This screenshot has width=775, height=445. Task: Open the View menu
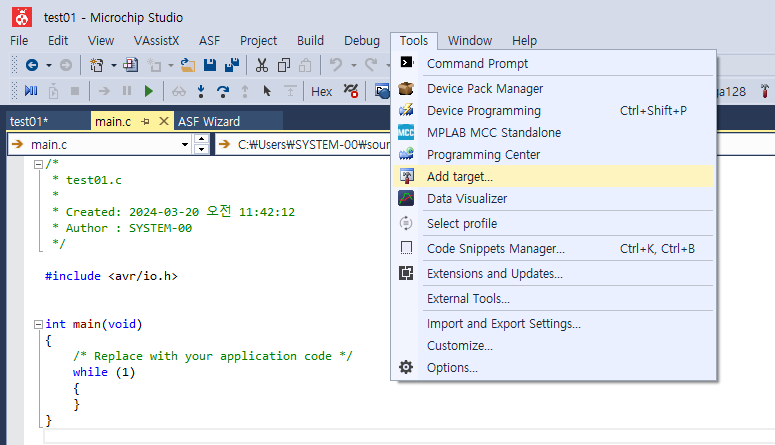point(101,41)
